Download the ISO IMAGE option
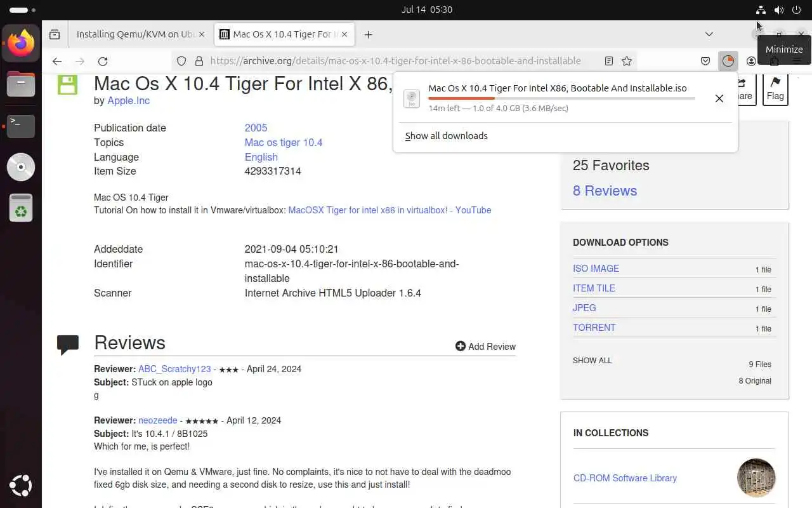The image size is (812, 508). (x=596, y=269)
